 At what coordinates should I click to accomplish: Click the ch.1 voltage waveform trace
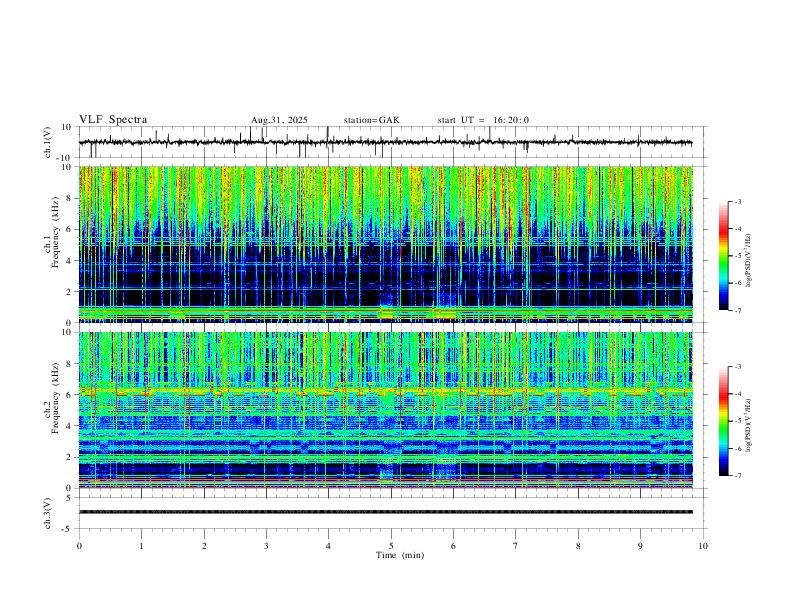click(x=385, y=142)
